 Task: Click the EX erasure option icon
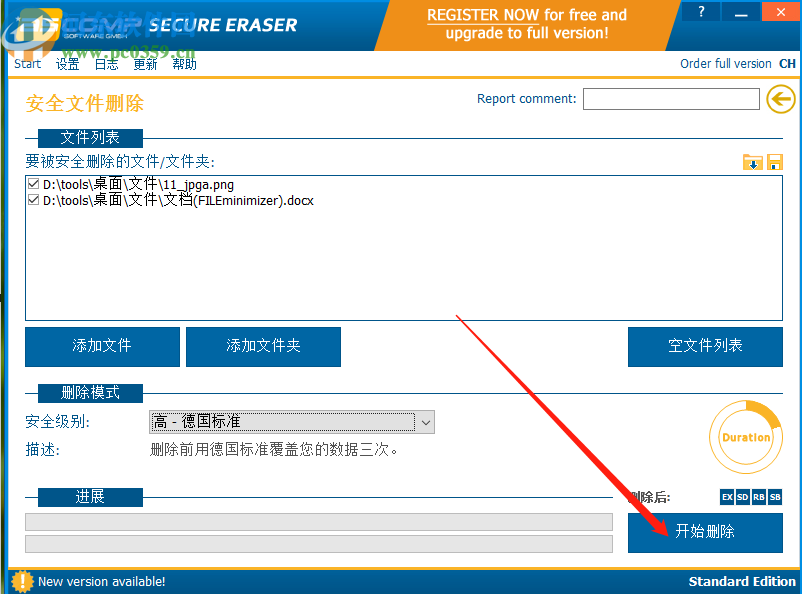727,497
